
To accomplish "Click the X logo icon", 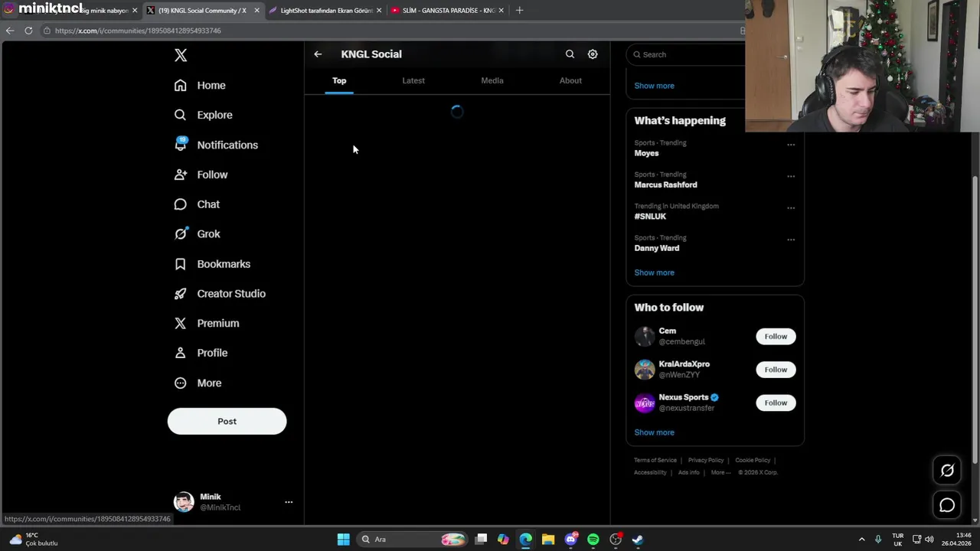I will (x=181, y=55).
